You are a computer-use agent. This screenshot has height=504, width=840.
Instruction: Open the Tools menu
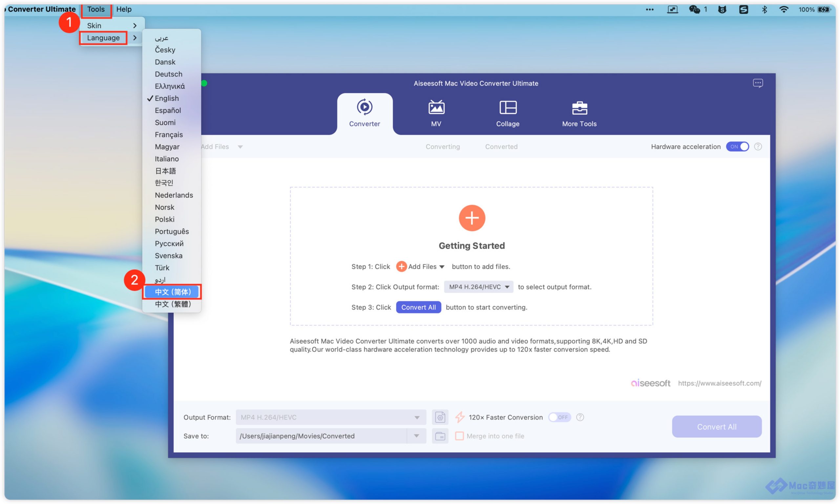tap(96, 9)
